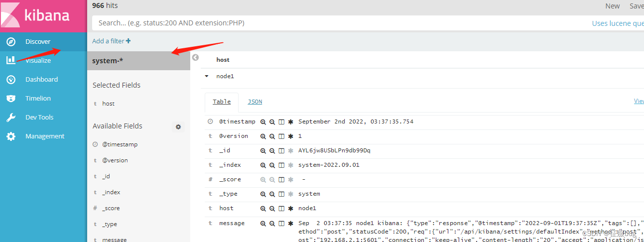
Task: Select _type in Available Fields list
Action: coord(110,224)
